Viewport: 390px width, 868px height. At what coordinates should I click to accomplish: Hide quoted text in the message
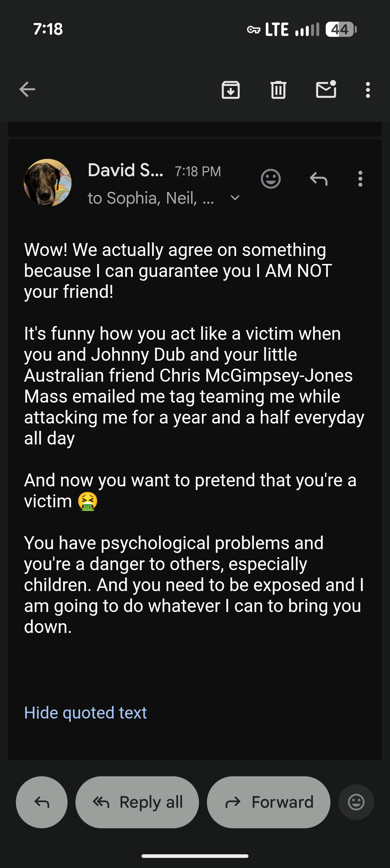click(85, 712)
